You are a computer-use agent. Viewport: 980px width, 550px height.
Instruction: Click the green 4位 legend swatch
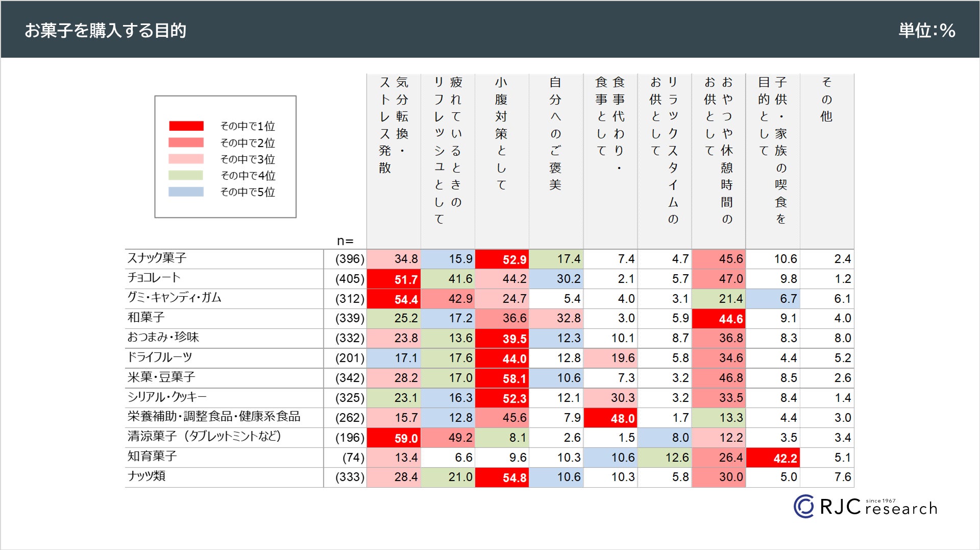186,175
